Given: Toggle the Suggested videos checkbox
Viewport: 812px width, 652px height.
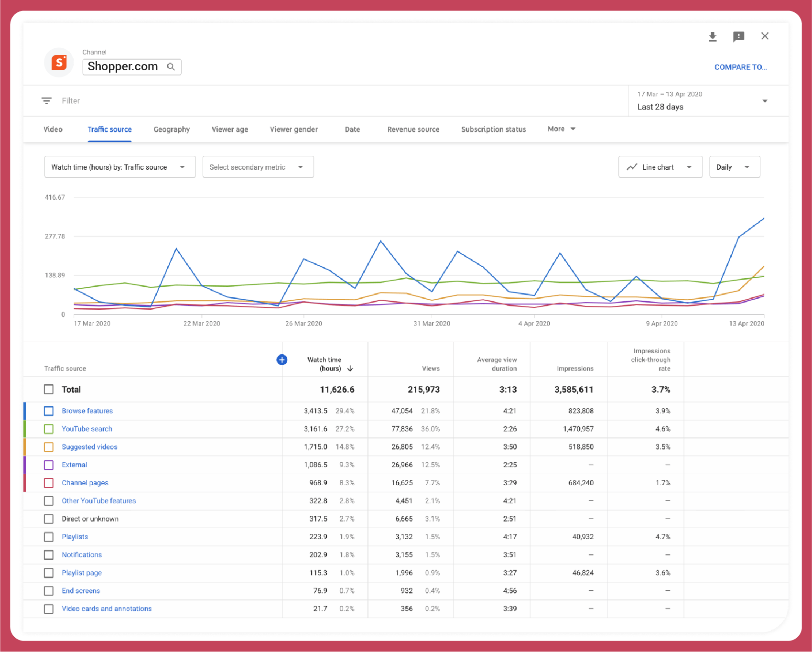Looking at the screenshot, I should tap(49, 447).
